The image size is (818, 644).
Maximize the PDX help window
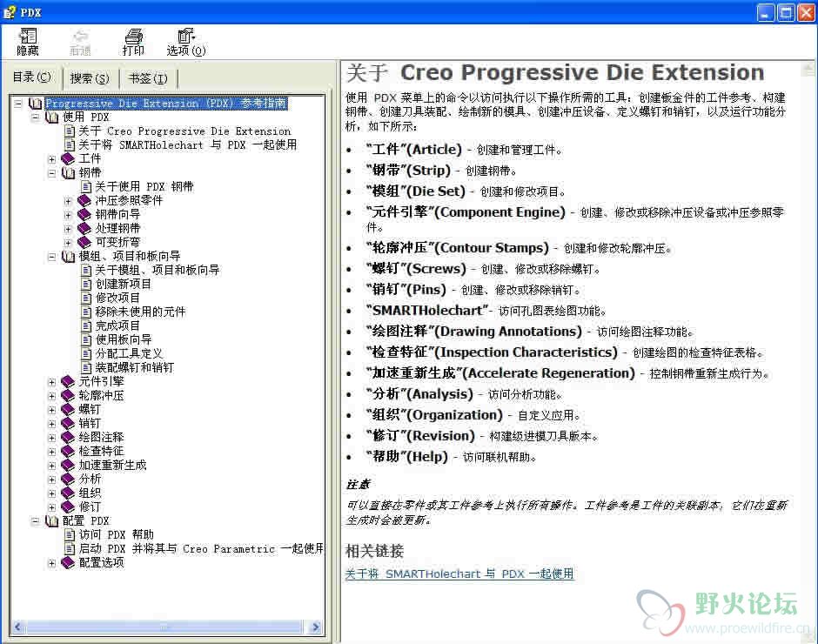tap(786, 12)
